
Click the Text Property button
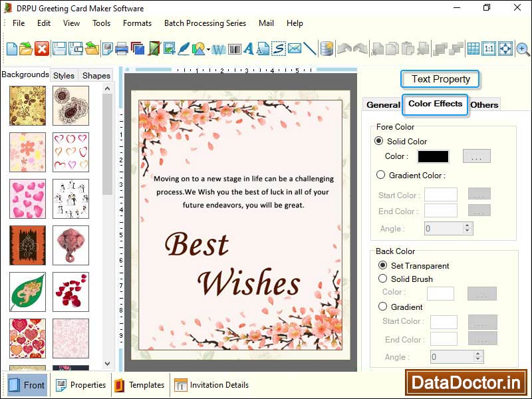pos(440,79)
